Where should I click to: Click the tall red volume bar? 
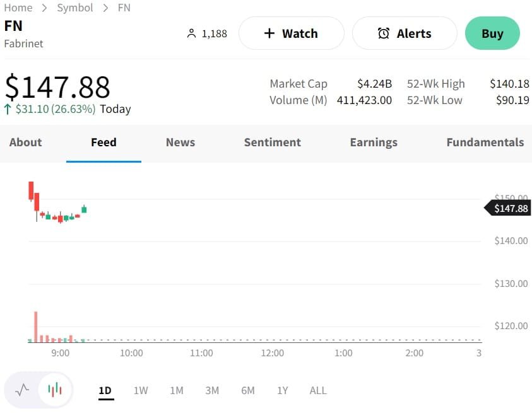click(36, 327)
